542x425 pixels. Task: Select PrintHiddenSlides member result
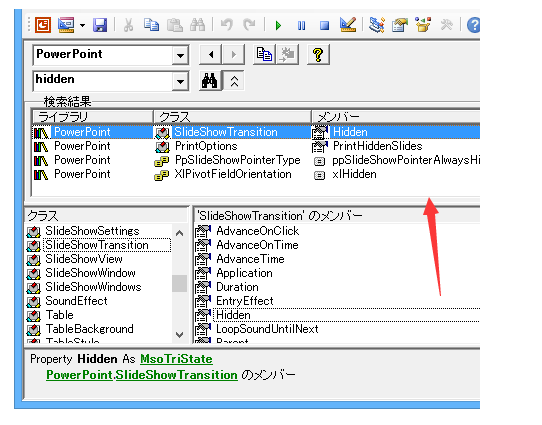pos(377,146)
